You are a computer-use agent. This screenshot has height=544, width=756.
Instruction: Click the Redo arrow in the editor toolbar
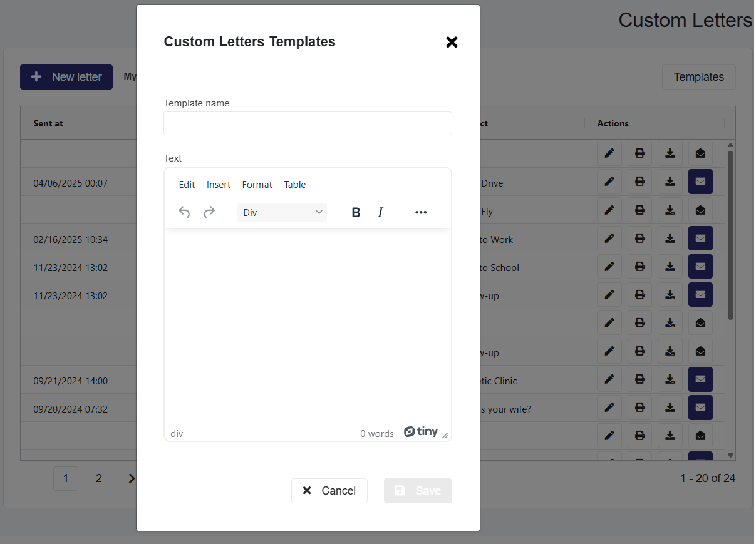point(209,212)
